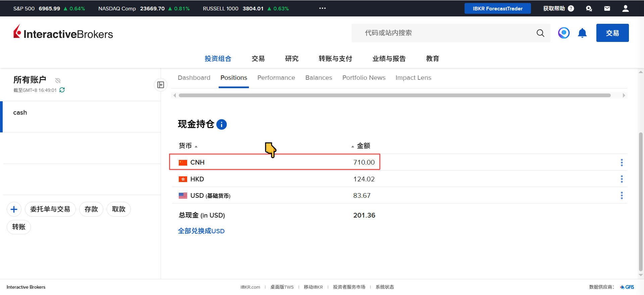This screenshot has height=295, width=644.
Task: Collapse the left account sidebar
Action: [x=161, y=85]
